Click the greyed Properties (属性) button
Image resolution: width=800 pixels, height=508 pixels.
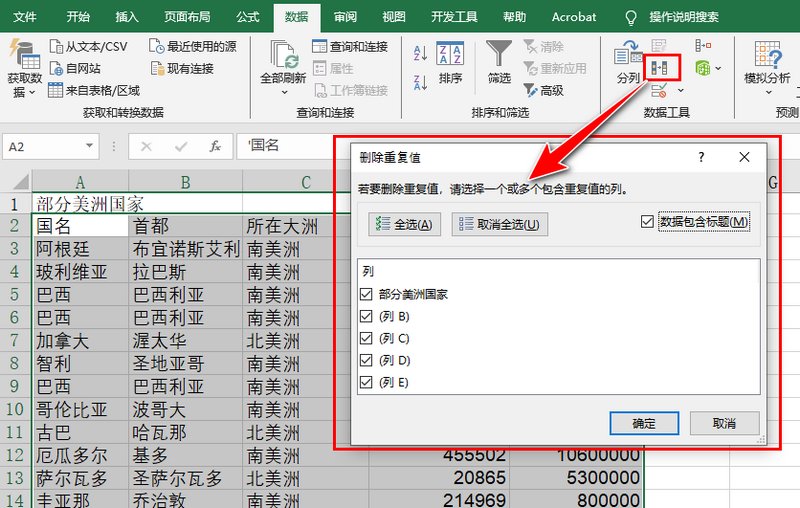click(x=333, y=68)
